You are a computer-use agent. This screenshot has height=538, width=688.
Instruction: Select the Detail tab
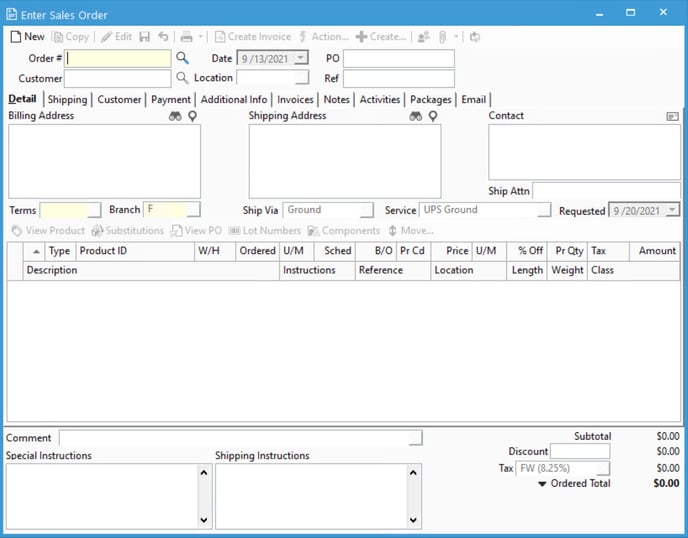click(x=22, y=99)
